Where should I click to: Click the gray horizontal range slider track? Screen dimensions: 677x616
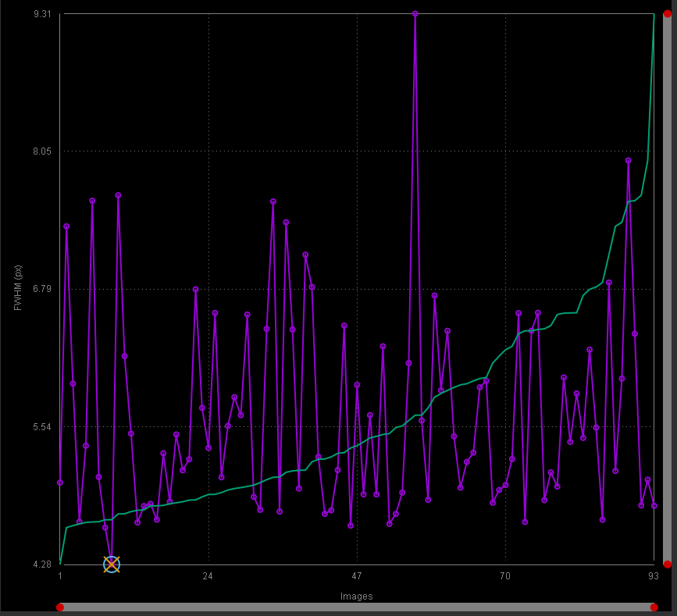pyautogui.click(x=357, y=607)
